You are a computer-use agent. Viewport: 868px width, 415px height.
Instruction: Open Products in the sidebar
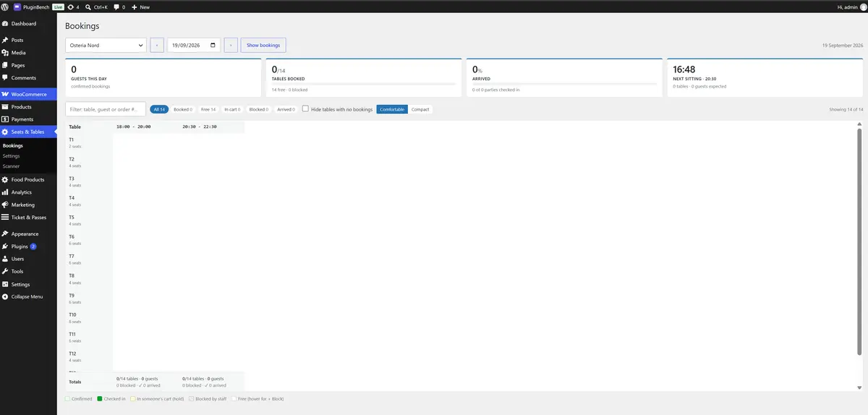point(28,107)
